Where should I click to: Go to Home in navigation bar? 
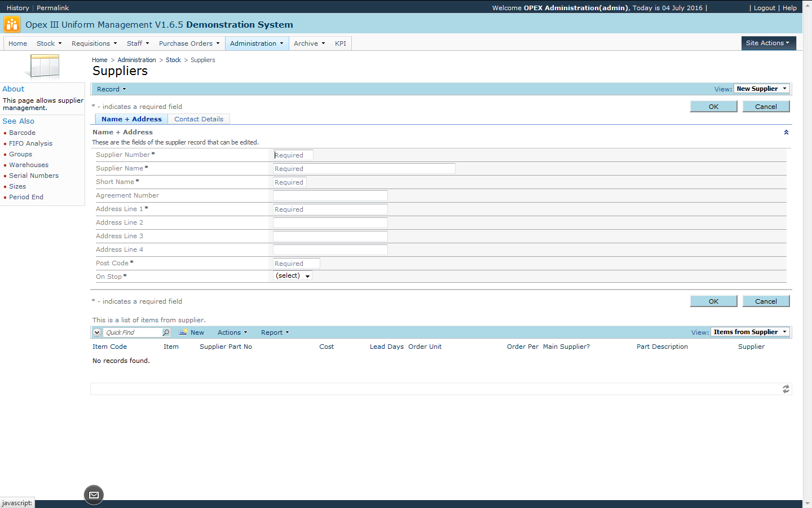[x=17, y=43]
